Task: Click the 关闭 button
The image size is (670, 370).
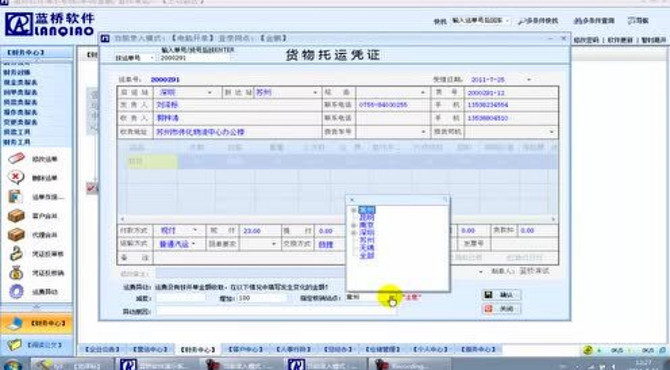Action: click(x=501, y=308)
